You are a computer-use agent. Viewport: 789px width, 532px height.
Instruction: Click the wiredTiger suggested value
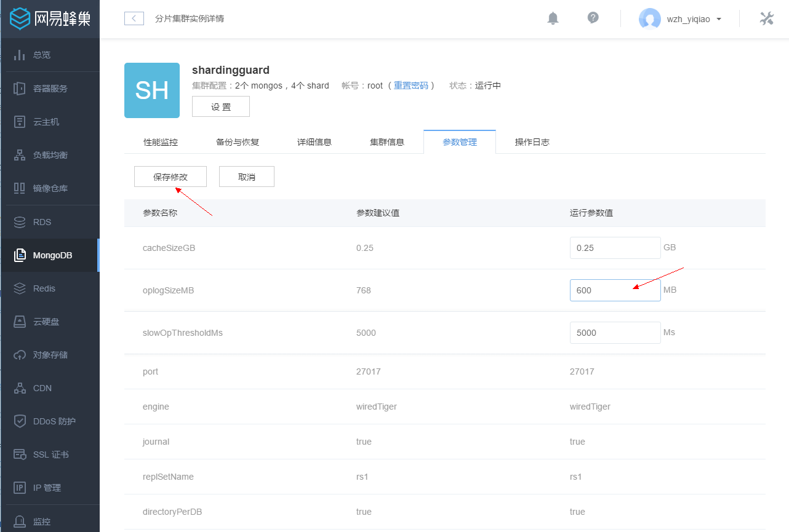(377, 407)
